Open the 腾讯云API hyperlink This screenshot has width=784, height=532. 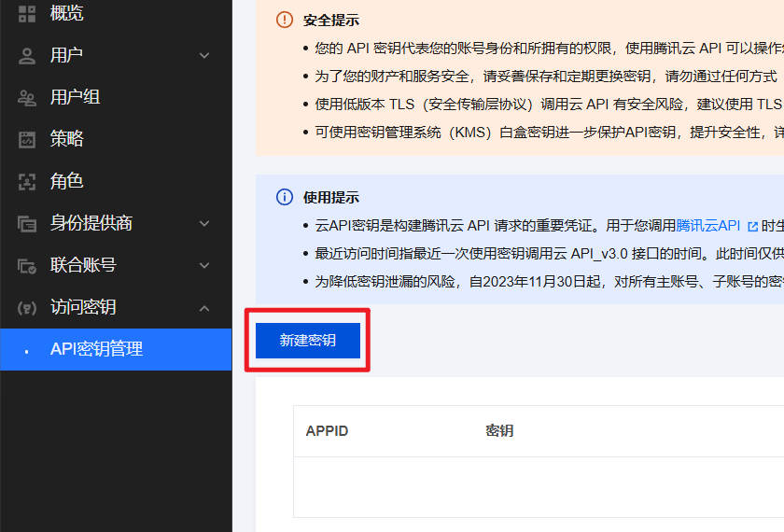pos(708,226)
